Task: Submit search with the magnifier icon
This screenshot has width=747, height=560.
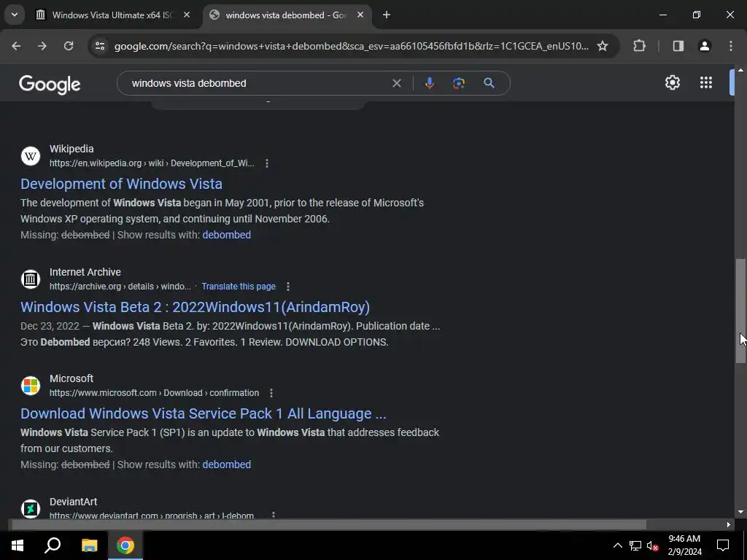Action: [x=489, y=83]
